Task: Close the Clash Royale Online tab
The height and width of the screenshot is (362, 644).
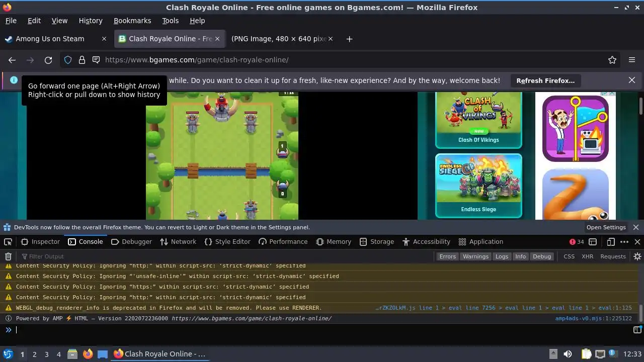Action: pos(217,39)
